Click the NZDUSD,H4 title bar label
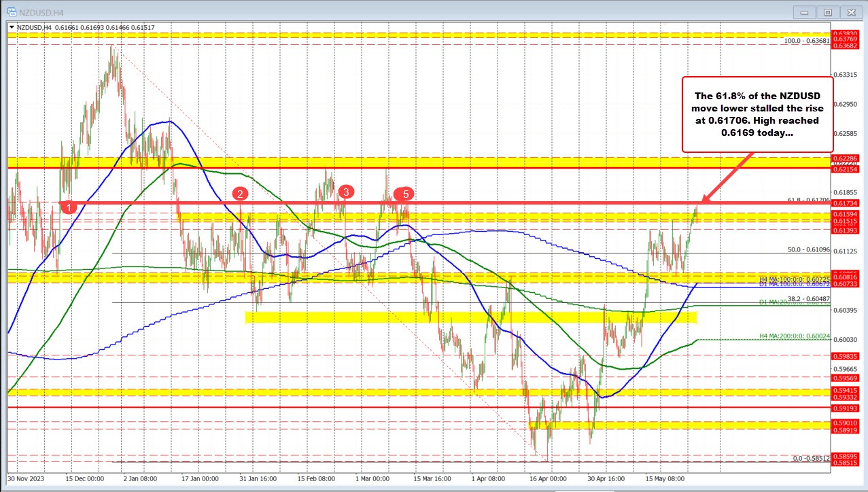Screen dimensions: 868x492 [x=41, y=12]
